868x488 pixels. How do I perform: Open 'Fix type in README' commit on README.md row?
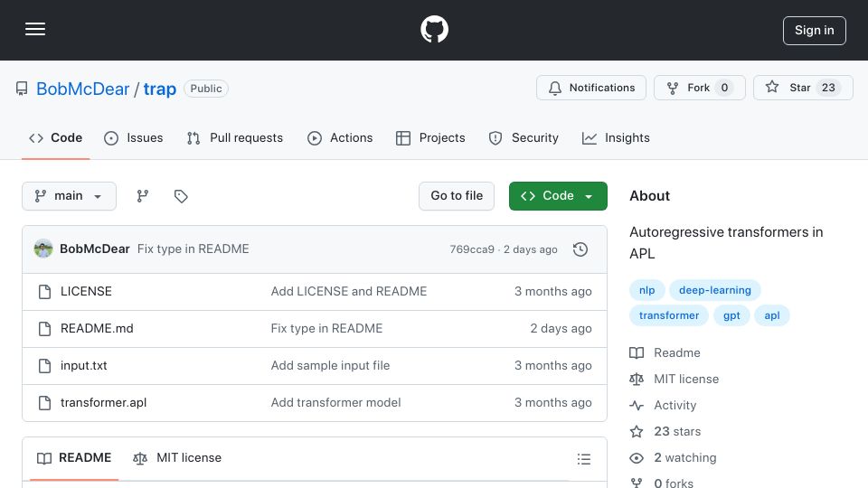[326, 329]
